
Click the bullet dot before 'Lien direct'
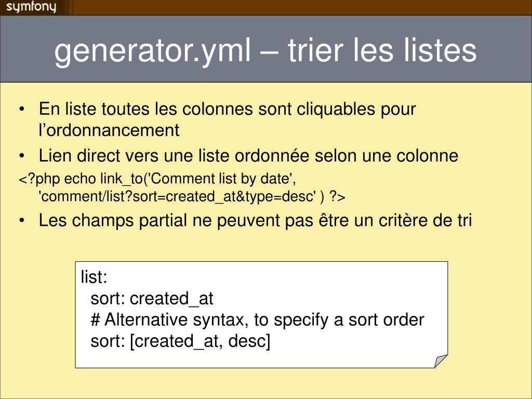click(x=22, y=156)
